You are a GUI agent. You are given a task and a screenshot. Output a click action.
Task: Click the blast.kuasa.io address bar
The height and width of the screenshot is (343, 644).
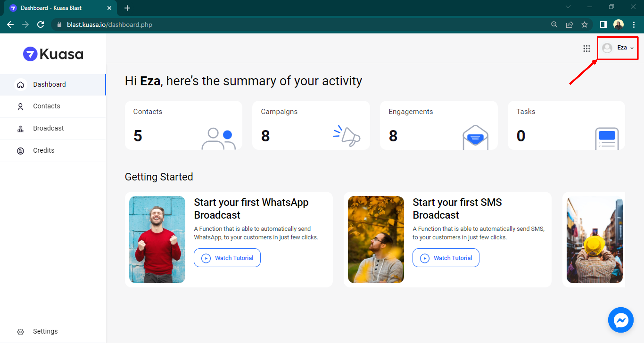click(x=109, y=25)
